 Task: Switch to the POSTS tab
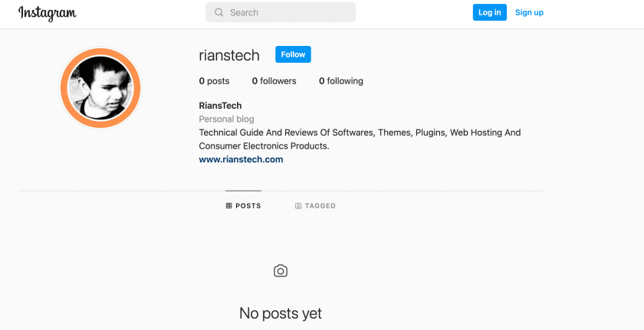pos(243,206)
